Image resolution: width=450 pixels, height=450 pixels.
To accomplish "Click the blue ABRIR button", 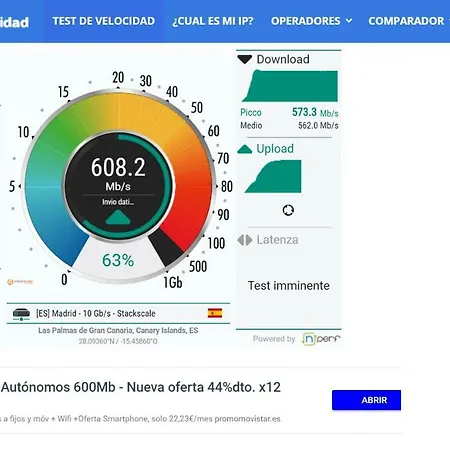I will coord(366,400).
